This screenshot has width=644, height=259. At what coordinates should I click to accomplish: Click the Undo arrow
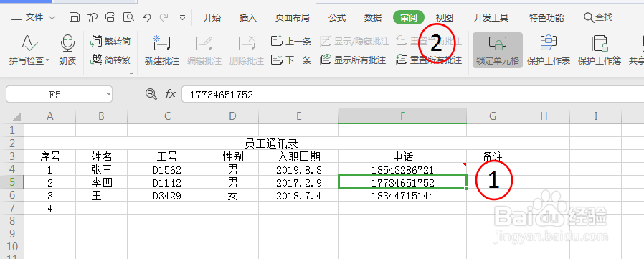(x=146, y=17)
